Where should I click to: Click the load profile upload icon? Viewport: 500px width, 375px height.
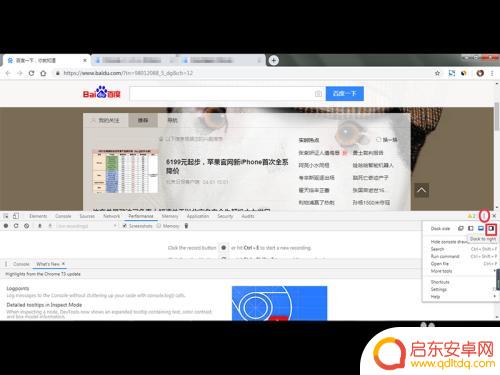(39, 226)
